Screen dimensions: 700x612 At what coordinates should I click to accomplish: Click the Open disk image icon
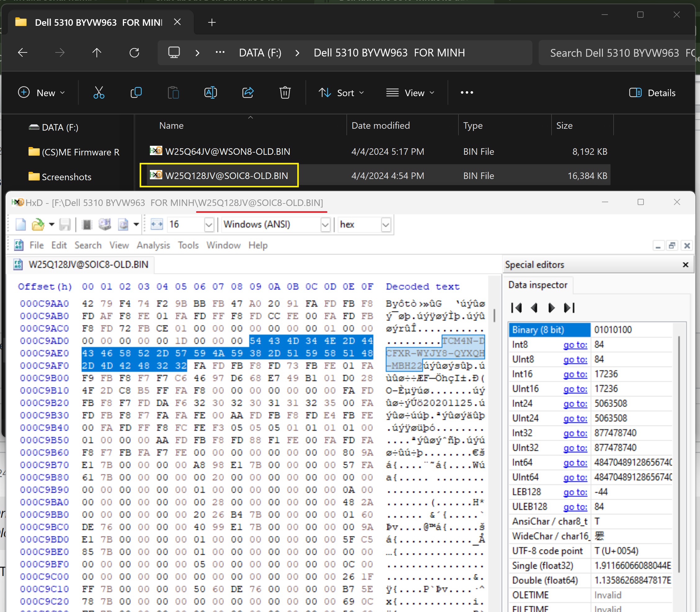123,224
